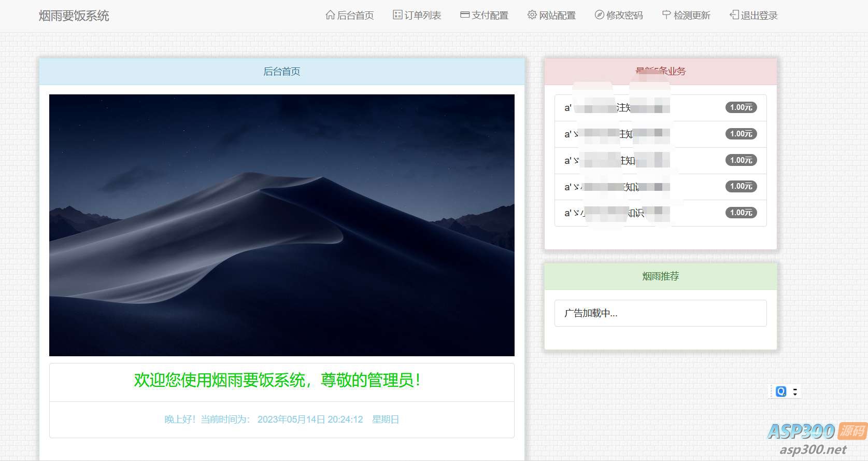The height and width of the screenshot is (461, 868).
Task: Click the arrows next to the blue Q icon
Action: 795,392
